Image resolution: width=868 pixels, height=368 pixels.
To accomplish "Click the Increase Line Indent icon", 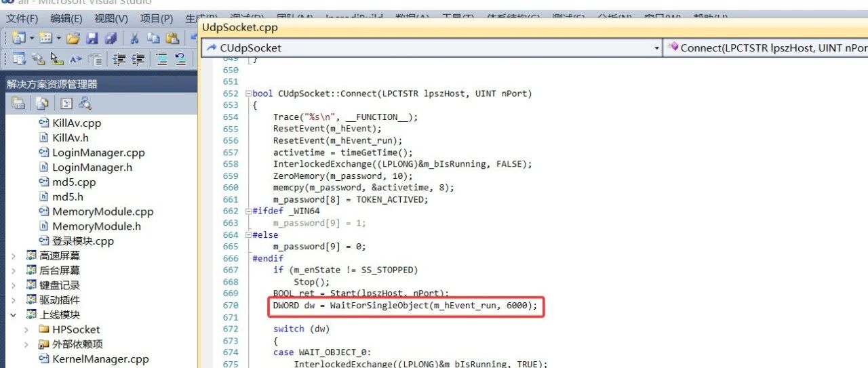I will 138,59.
